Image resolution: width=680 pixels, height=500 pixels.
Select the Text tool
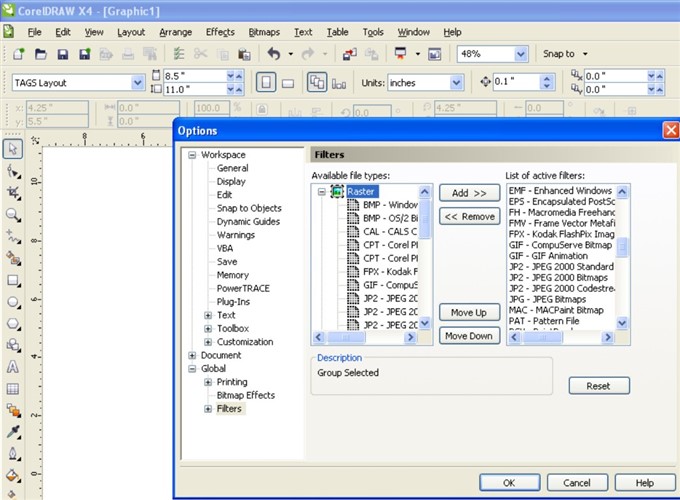point(13,367)
